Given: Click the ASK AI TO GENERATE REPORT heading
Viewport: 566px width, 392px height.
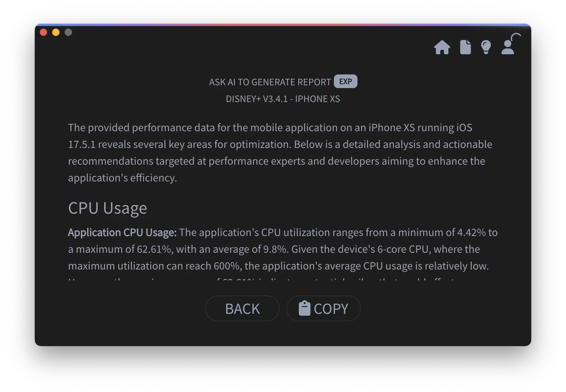Looking at the screenshot, I should click(x=269, y=82).
